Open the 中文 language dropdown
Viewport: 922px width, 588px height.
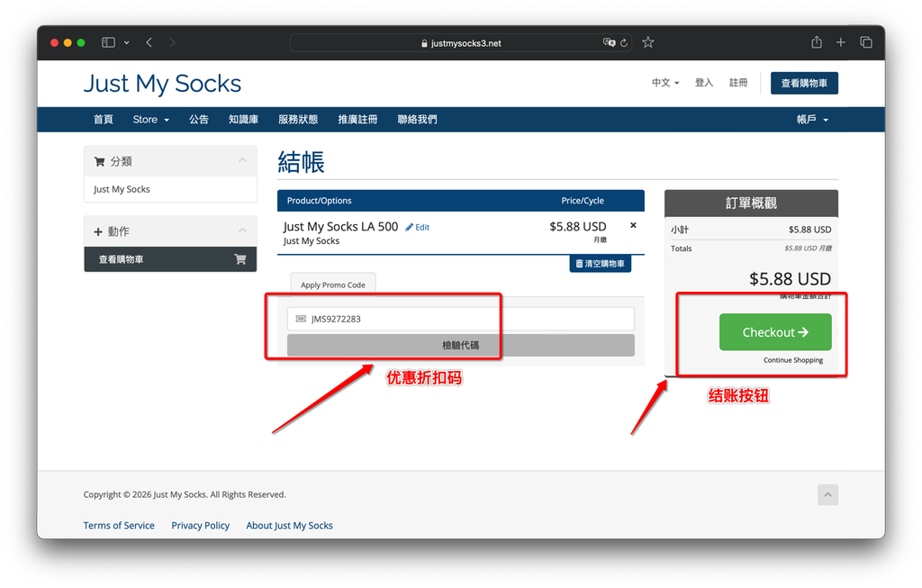[665, 83]
